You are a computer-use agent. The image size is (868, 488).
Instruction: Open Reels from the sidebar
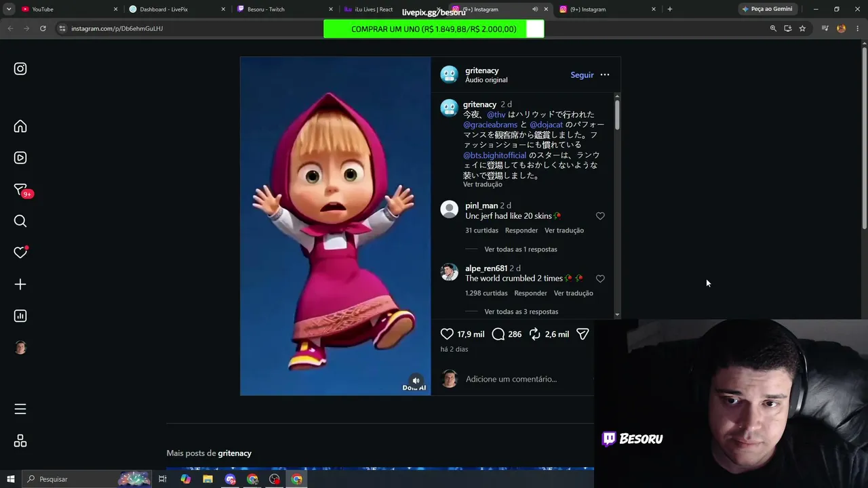coord(20,158)
